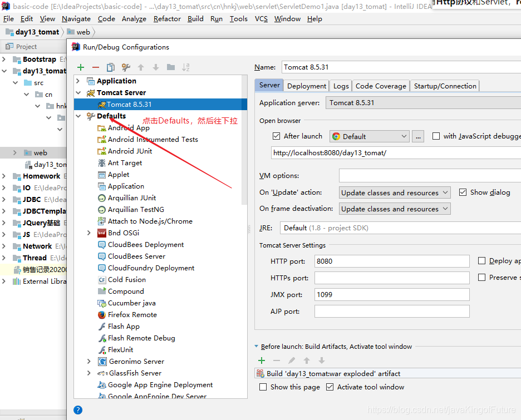Edit before launch task pencil icon
The image size is (521, 420).
[292, 360]
